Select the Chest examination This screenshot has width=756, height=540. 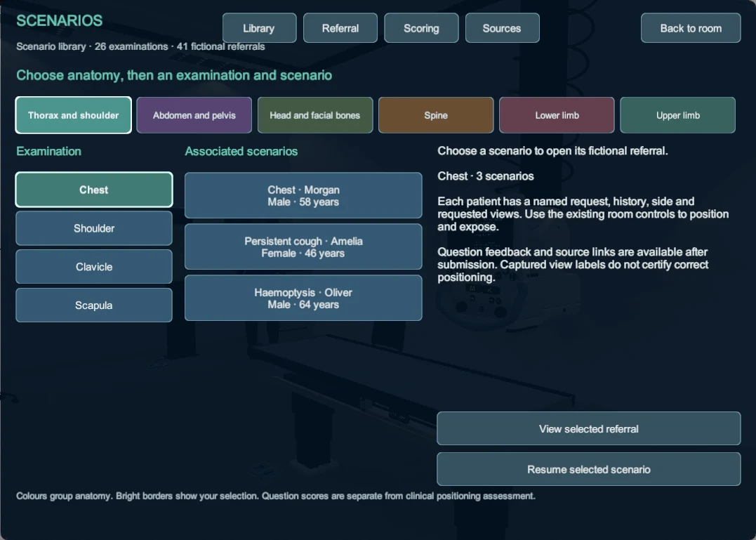pos(94,190)
